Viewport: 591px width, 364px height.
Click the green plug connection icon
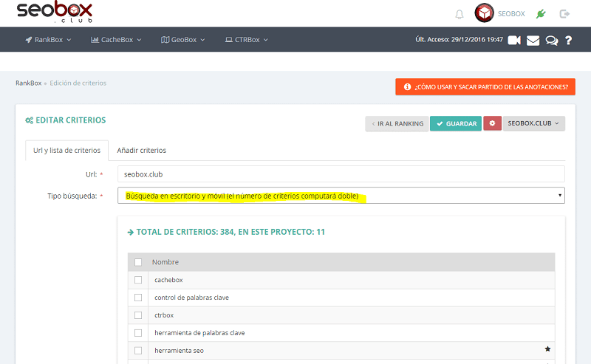541,14
